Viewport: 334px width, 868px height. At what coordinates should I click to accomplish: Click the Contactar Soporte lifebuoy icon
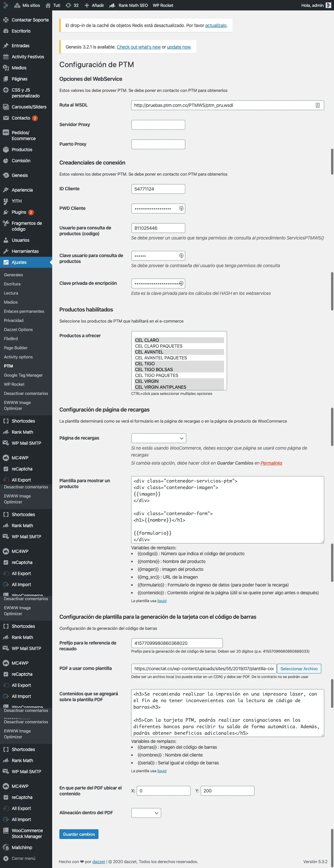click(x=6, y=20)
